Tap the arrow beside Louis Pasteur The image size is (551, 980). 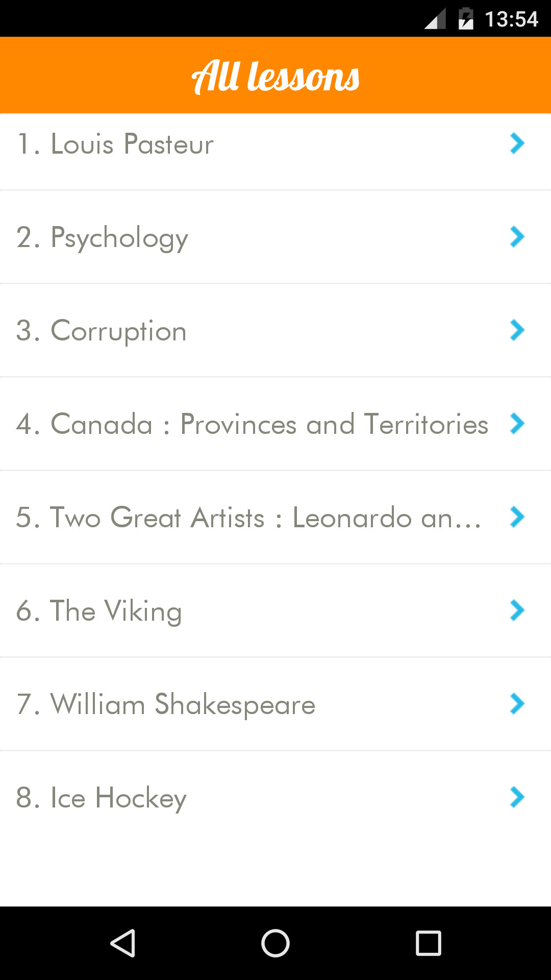[517, 143]
